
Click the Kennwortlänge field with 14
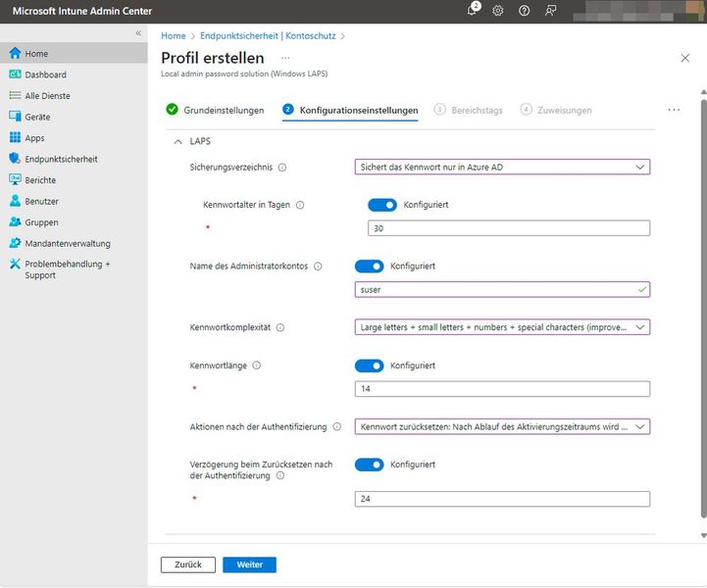click(502, 388)
